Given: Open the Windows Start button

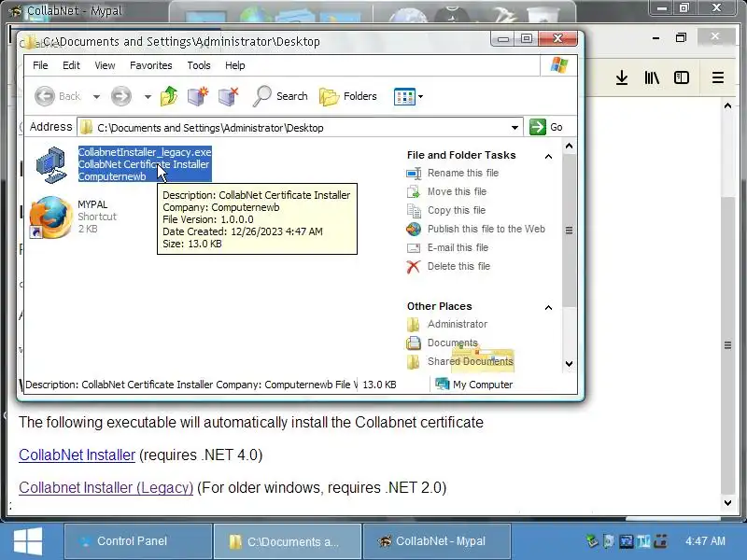Looking at the screenshot, I should coord(28,541).
